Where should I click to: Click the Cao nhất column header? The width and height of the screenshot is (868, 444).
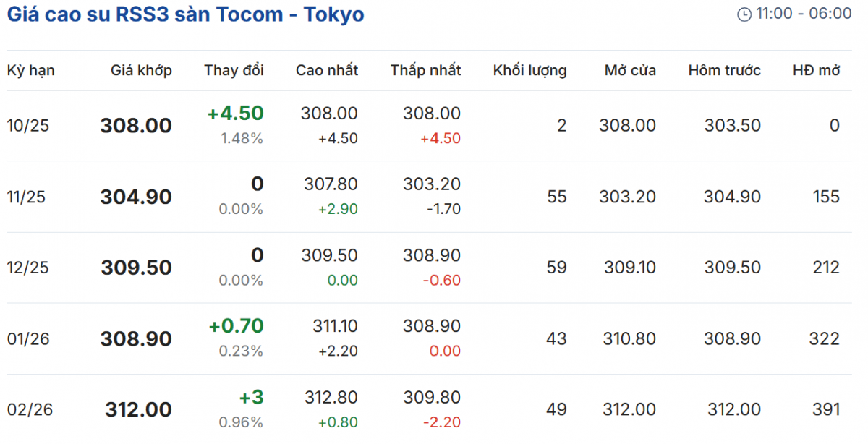click(x=327, y=70)
